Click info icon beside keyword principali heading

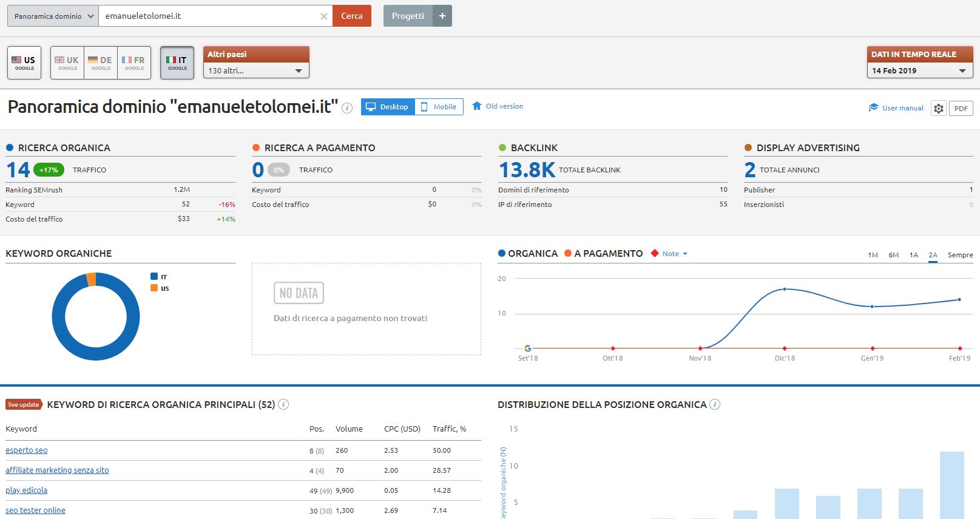pyautogui.click(x=283, y=404)
